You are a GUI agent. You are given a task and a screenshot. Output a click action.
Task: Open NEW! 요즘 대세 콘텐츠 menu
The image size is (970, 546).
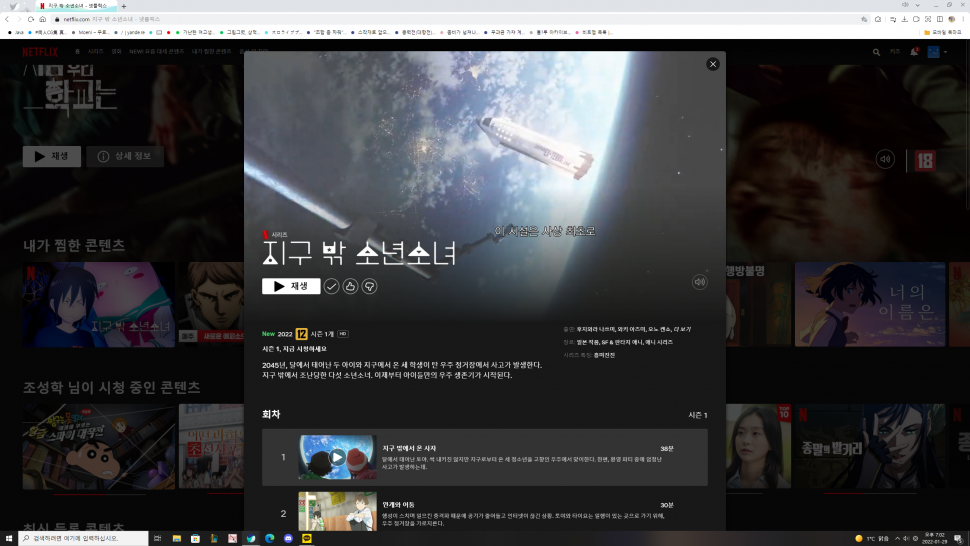(x=157, y=52)
